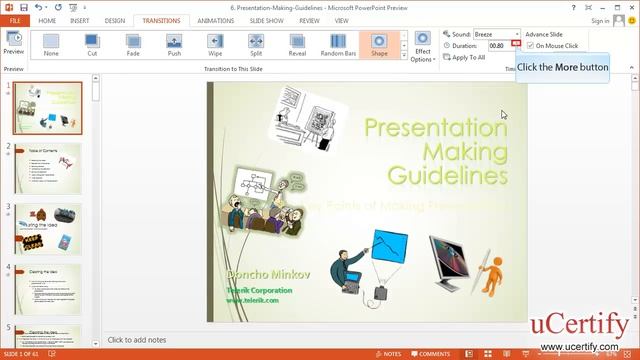Image resolution: width=640 pixels, height=360 pixels.
Task: Expand transition gallery with More button
Action: coord(404,55)
